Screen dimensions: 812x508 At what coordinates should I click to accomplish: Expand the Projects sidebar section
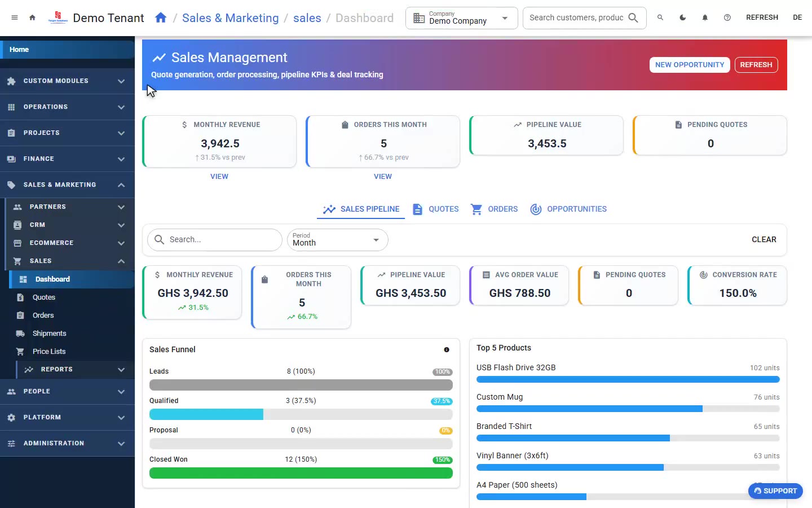click(x=67, y=133)
